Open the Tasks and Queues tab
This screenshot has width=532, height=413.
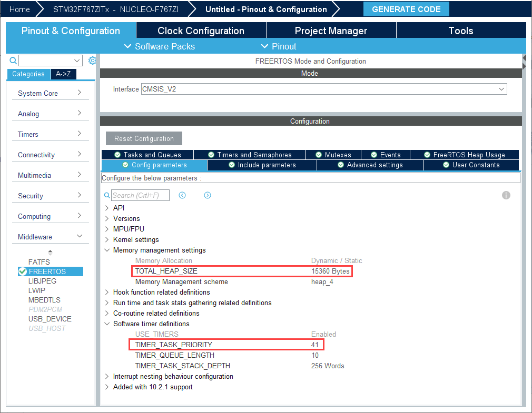click(x=147, y=155)
